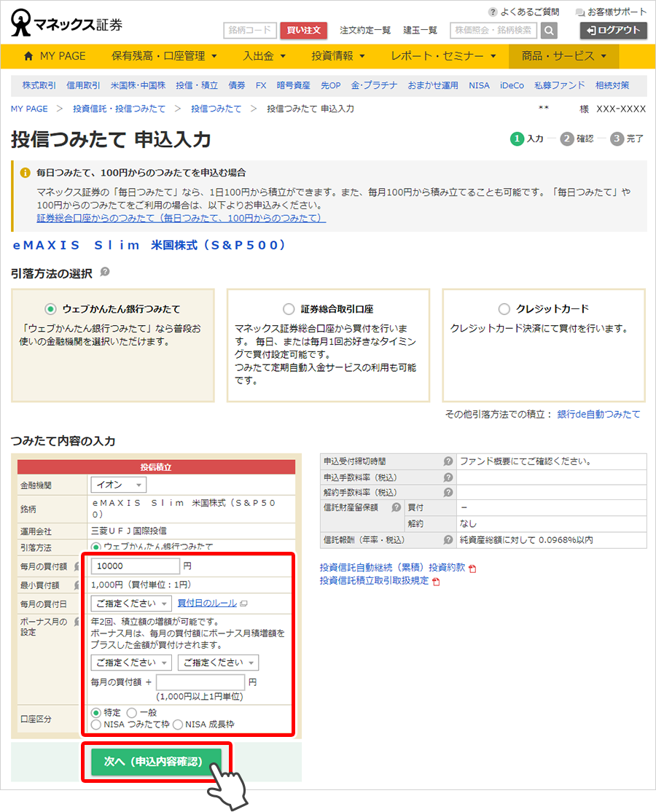Open 暗号資産 sub-navigation item
Viewport: 656px width, 812px height.
tap(293, 85)
